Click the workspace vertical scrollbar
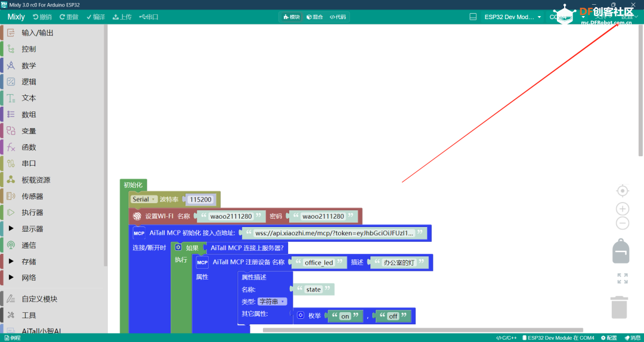644x342 pixels. (640, 91)
